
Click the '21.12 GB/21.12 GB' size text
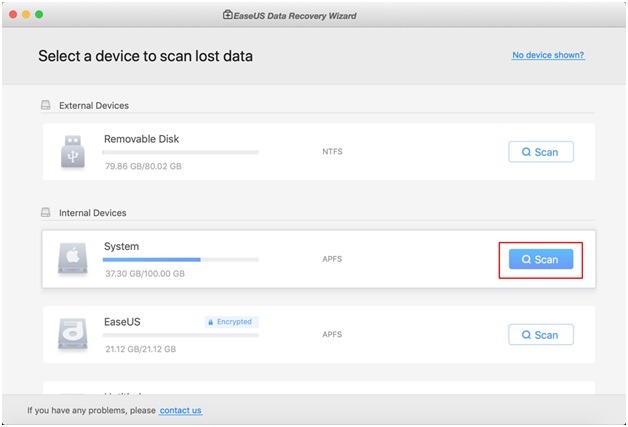[141, 349]
